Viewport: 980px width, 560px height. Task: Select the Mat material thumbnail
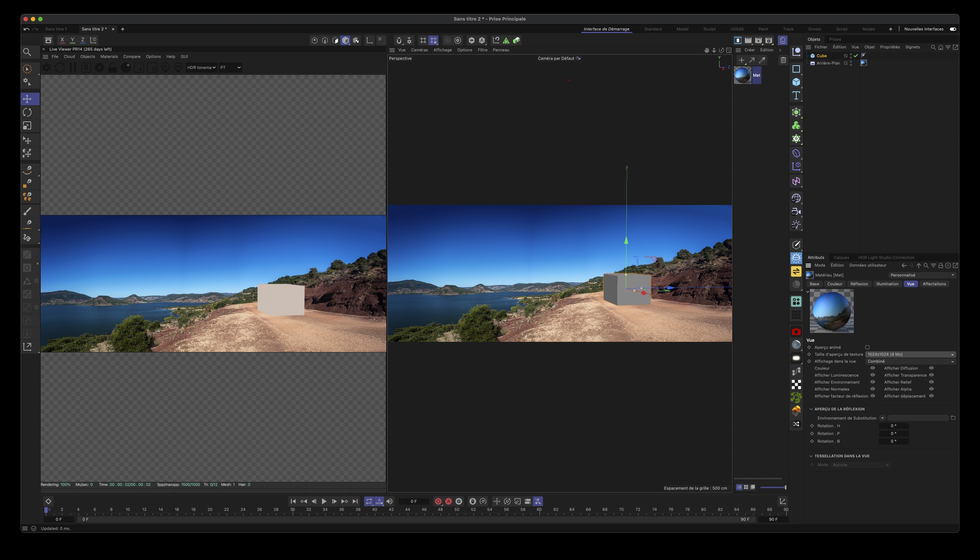pyautogui.click(x=743, y=76)
